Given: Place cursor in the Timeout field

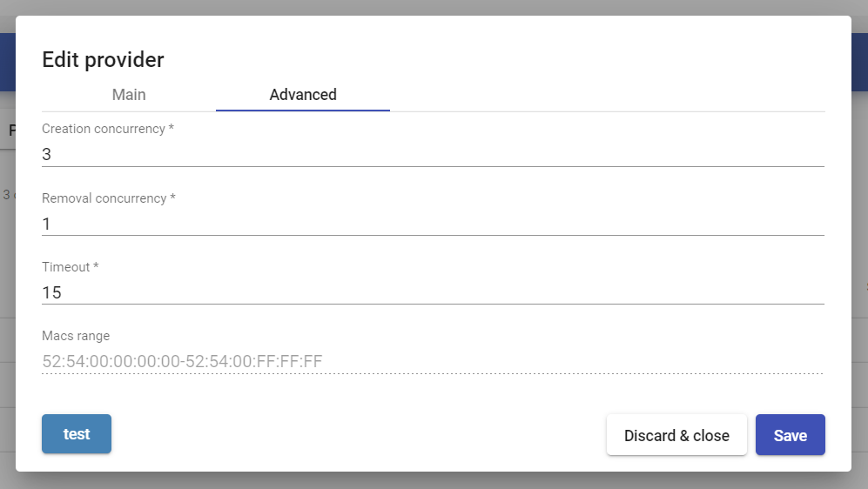Looking at the screenshot, I should (x=433, y=292).
